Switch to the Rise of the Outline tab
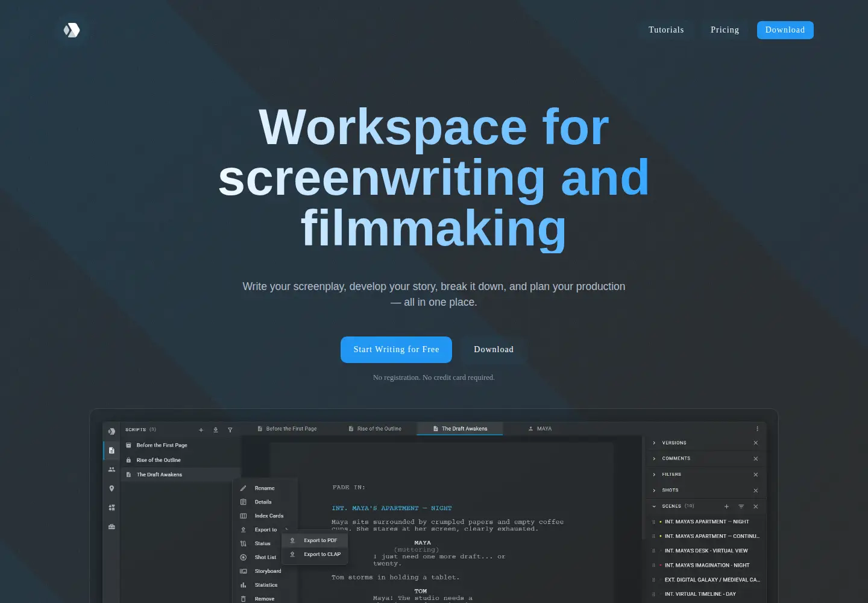This screenshot has width=868, height=603. tap(375, 429)
